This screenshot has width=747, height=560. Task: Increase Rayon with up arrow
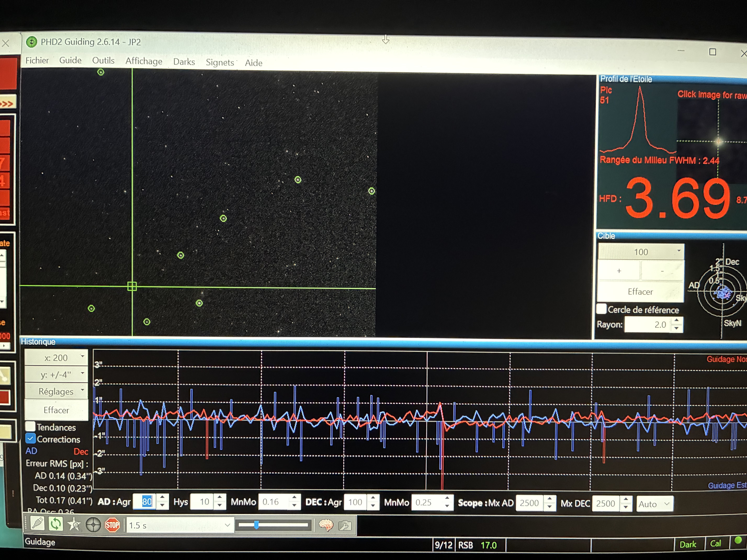[676, 320]
